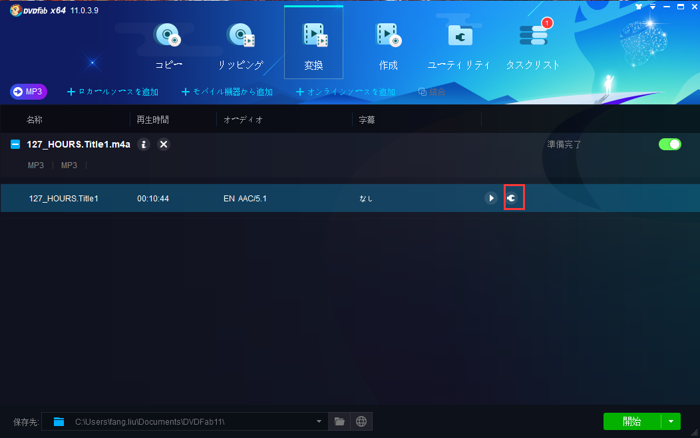Click the blue folder save-location icon
Image resolution: width=700 pixels, height=438 pixels.
click(x=58, y=421)
